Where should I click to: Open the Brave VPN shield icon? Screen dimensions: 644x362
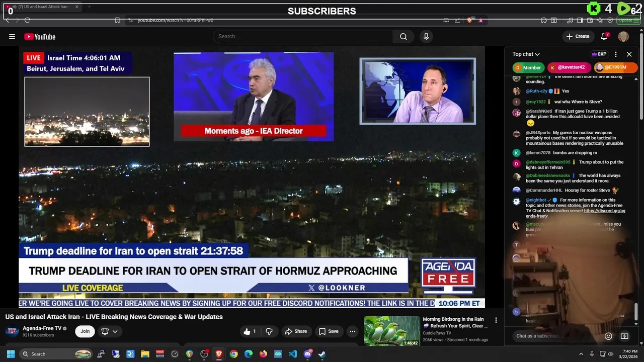(610, 20)
